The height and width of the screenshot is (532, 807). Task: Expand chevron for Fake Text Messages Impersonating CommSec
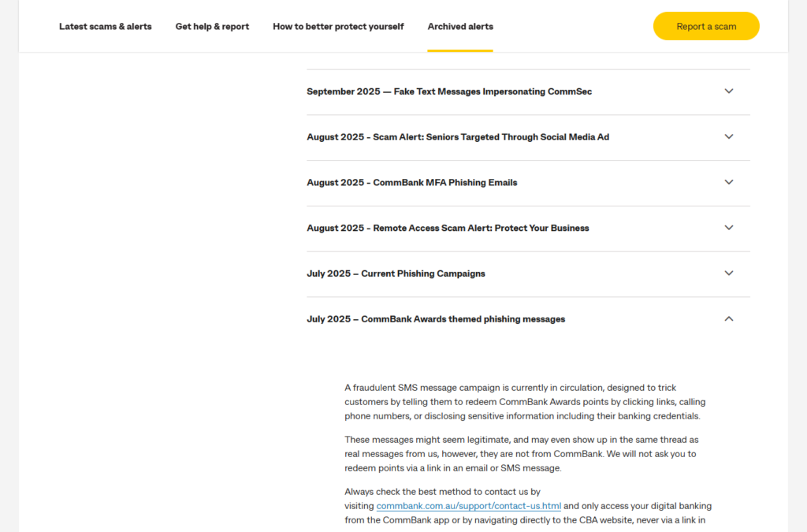coord(729,91)
